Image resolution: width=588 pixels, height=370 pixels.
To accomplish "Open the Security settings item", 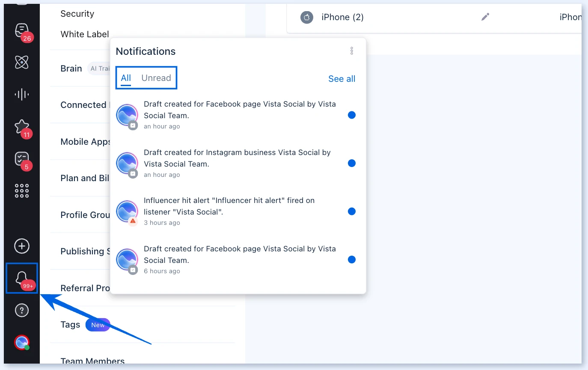I will [77, 14].
